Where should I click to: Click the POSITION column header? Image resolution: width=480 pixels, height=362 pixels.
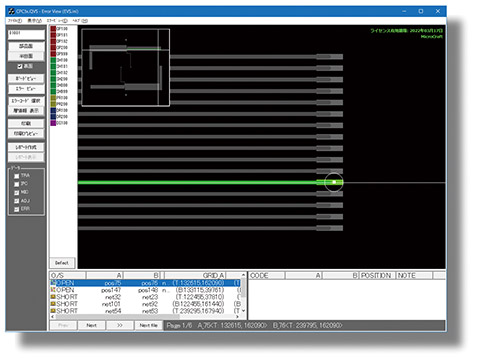[377, 276]
